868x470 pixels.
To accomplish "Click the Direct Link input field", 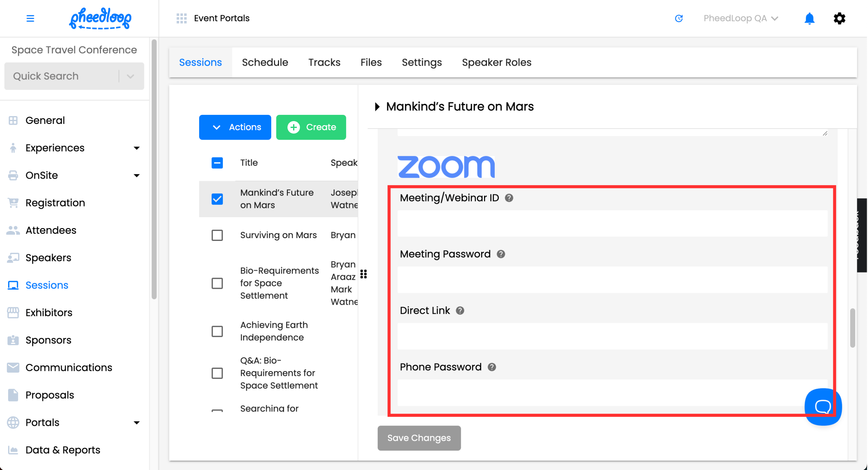I will 612,336.
